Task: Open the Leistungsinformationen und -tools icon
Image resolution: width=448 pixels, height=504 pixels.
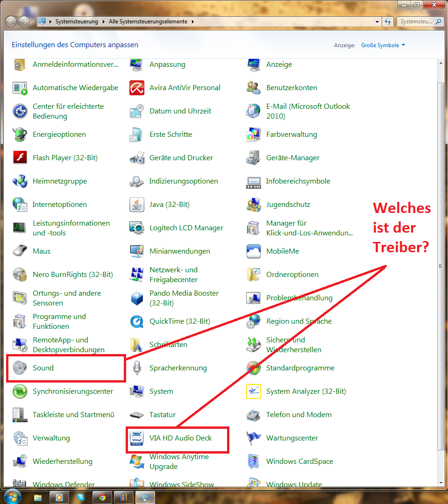Action: [x=20, y=228]
